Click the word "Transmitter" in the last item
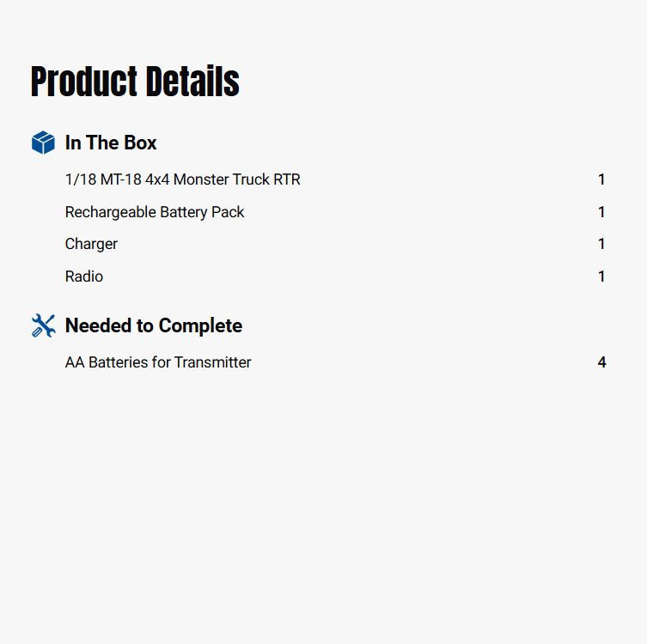This screenshot has width=647, height=644. tap(213, 362)
